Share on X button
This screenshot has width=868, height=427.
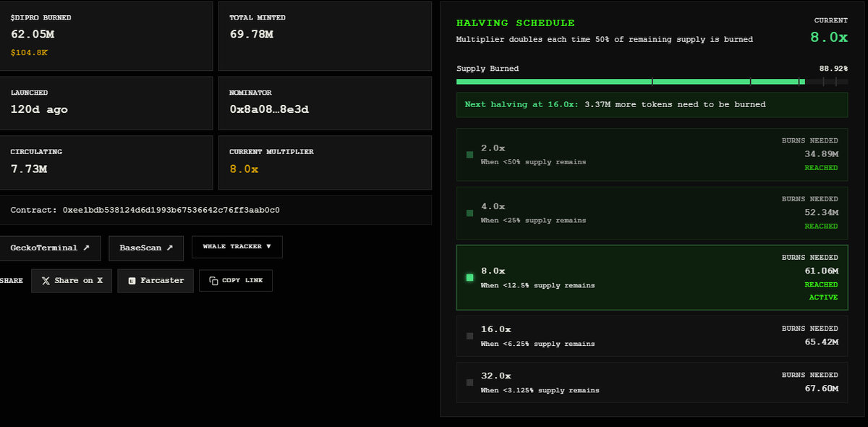coord(72,280)
